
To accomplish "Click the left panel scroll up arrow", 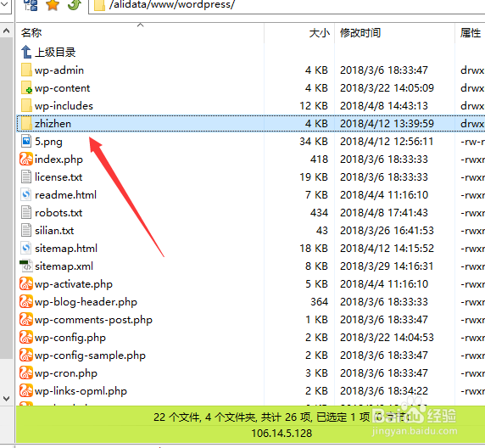I will [6, 31].
